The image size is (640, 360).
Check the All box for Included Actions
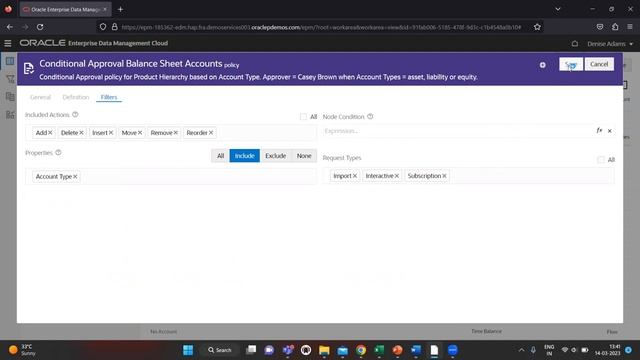(x=303, y=117)
